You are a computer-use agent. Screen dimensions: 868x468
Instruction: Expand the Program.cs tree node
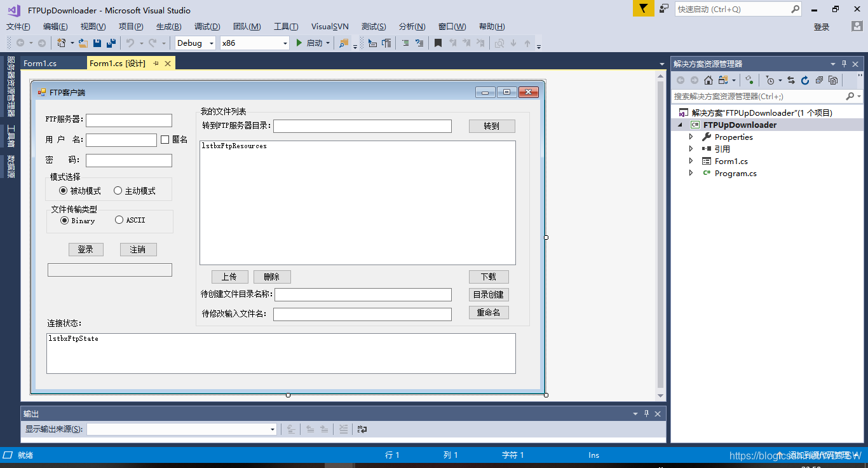point(691,173)
